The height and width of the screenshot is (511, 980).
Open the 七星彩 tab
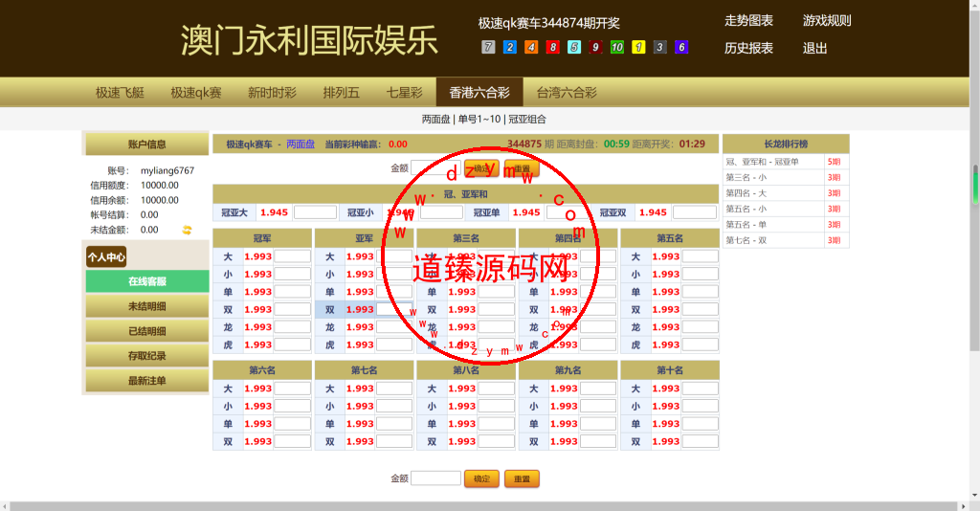coord(405,93)
